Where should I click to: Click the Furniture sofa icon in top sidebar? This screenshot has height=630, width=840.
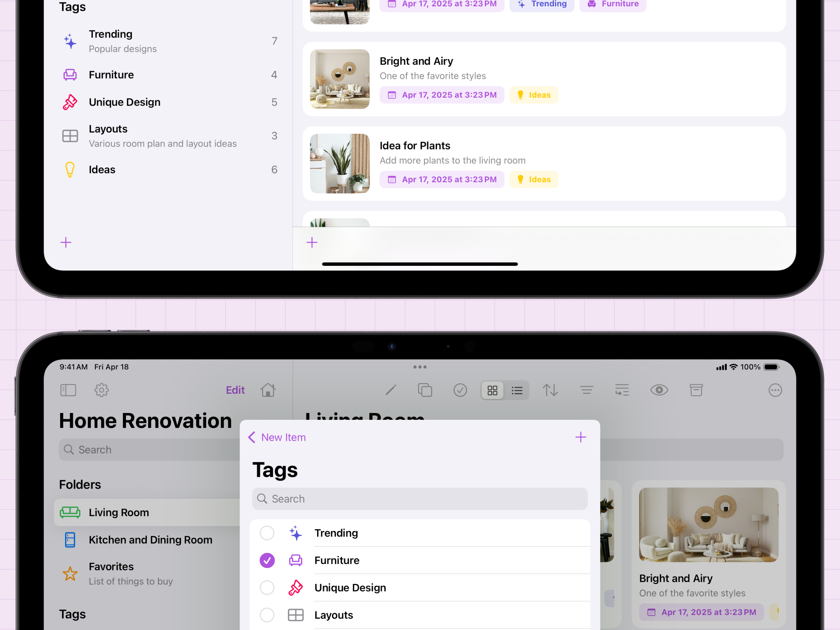70,75
